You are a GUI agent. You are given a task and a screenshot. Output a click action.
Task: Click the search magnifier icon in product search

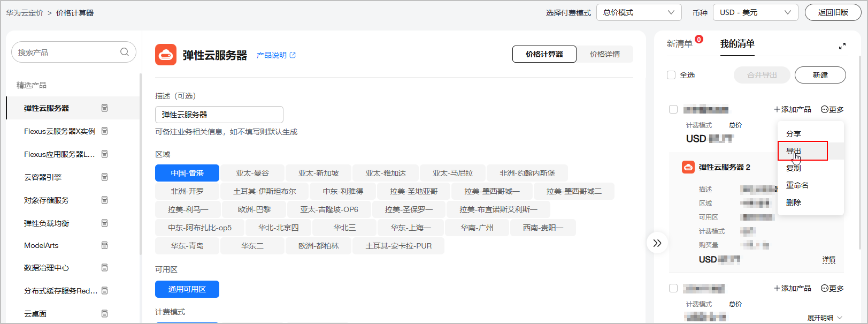click(125, 52)
